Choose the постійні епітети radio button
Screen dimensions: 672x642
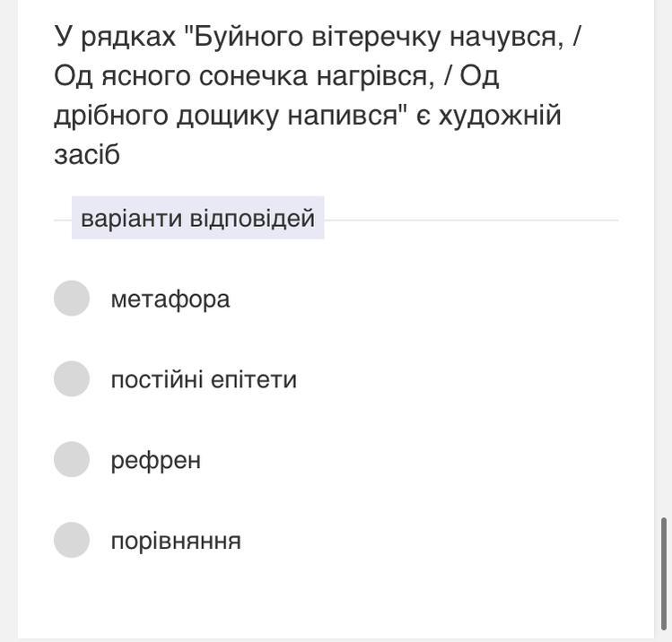pyautogui.click(x=72, y=378)
